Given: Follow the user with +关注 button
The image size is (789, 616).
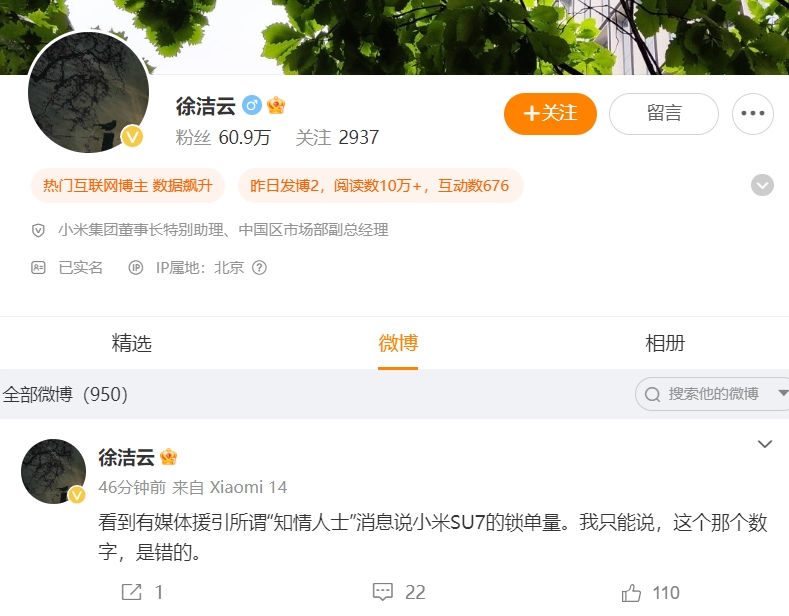Looking at the screenshot, I should [x=550, y=114].
